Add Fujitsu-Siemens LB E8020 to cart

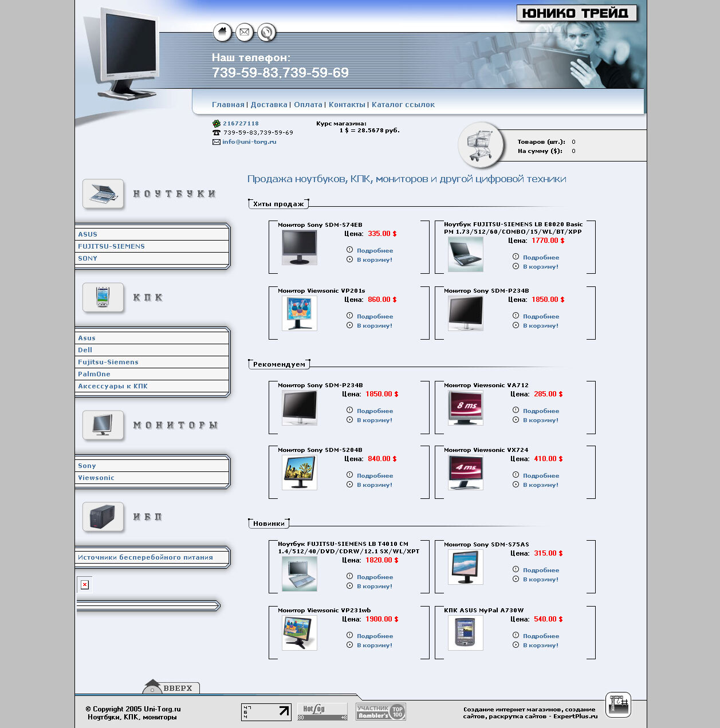[x=541, y=266]
